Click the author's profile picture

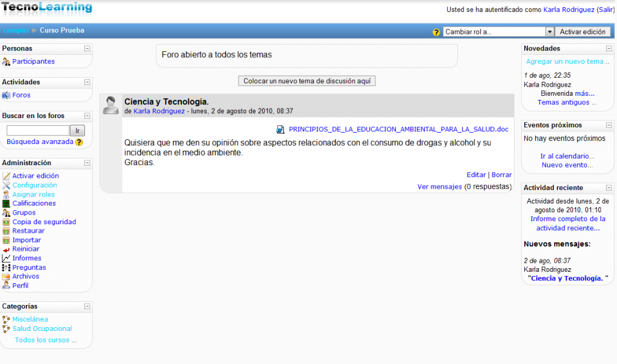111,105
